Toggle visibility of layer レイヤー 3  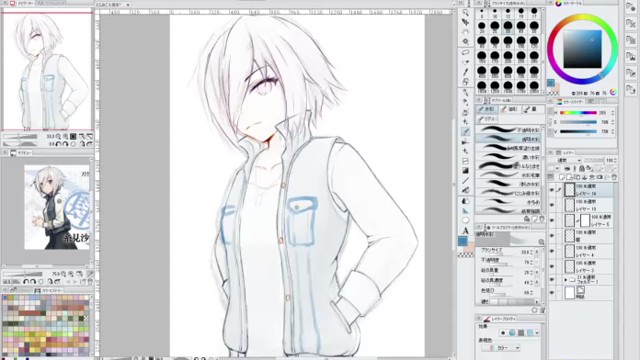click(x=552, y=267)
